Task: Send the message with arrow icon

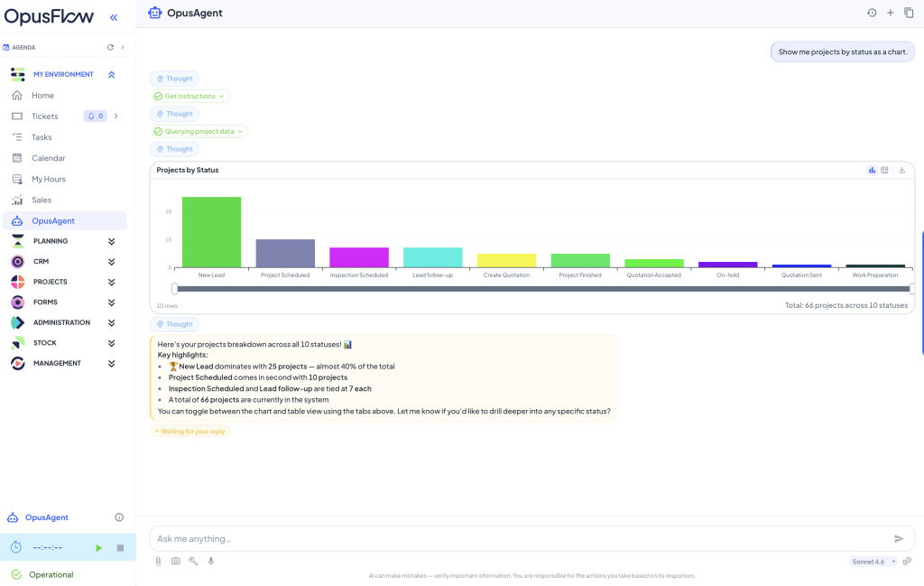Action: (x=899, y=539)
